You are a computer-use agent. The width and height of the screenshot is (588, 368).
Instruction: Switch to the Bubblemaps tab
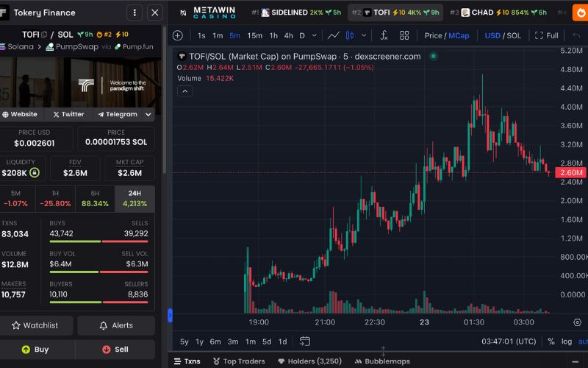pos(382,361)
